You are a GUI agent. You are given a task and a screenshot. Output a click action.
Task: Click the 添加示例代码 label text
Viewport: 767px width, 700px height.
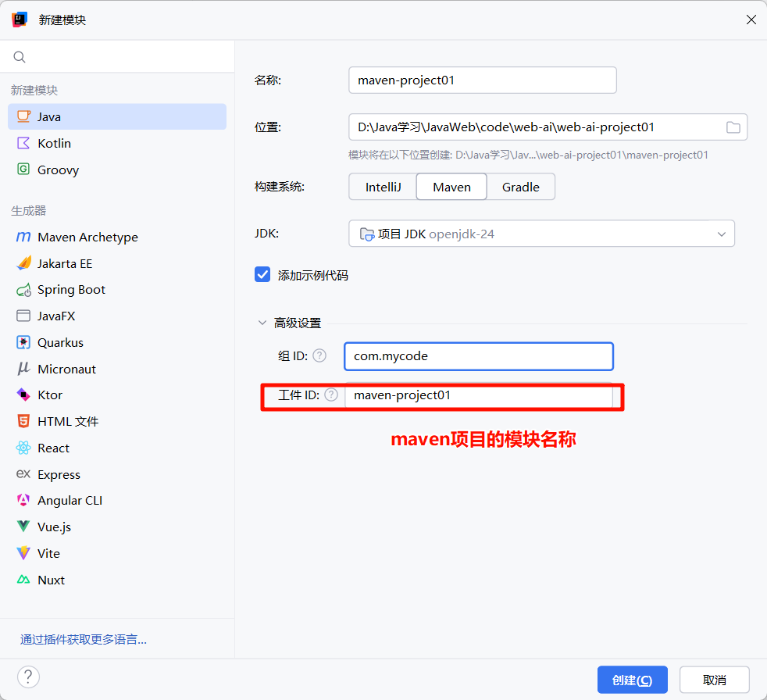coord(313,276)
